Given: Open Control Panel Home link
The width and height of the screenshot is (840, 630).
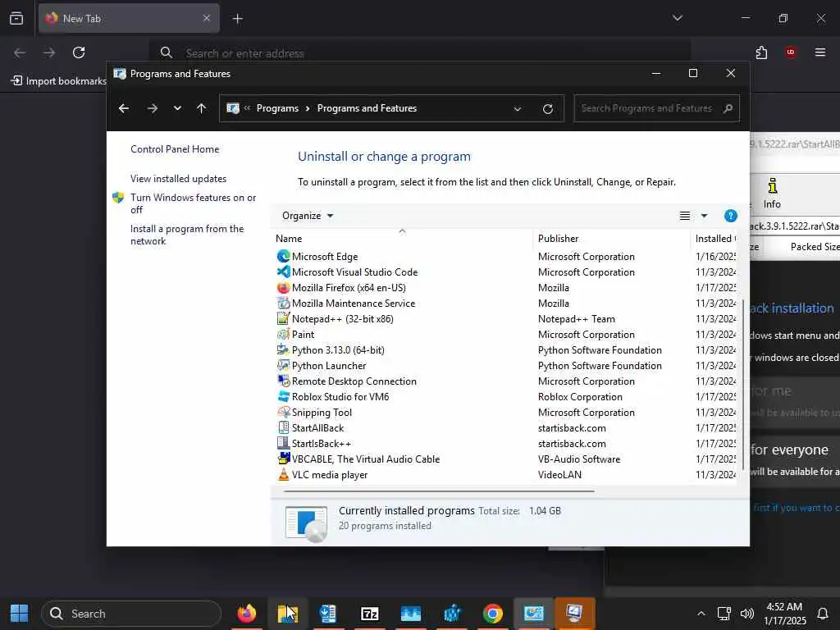Looking at the screenshot, I should (x=175, y=149).
